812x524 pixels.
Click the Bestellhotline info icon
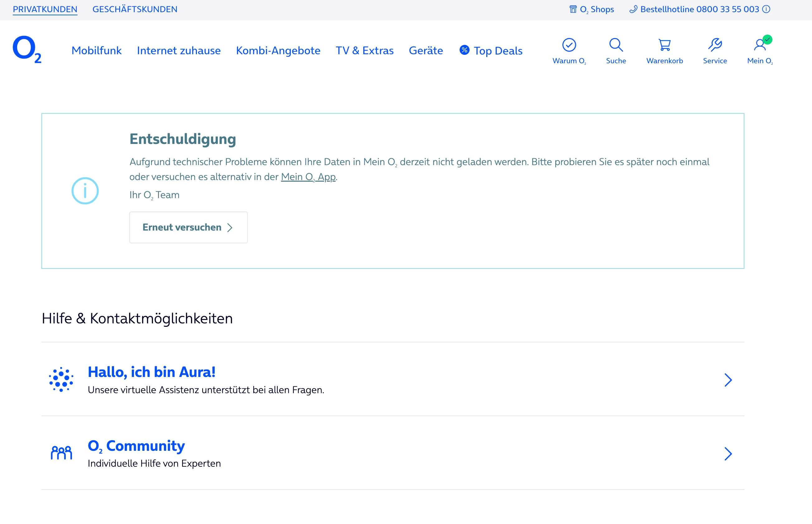coord(767,9)
